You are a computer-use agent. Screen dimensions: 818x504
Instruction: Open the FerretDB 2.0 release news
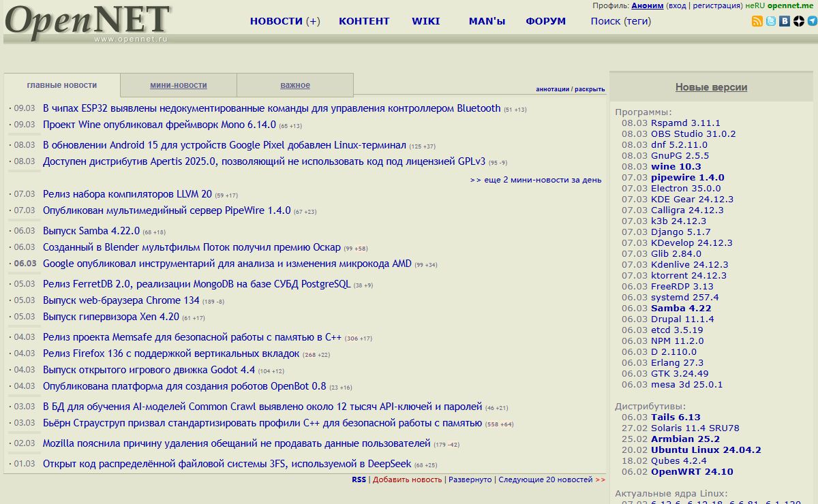click(196, 284)
